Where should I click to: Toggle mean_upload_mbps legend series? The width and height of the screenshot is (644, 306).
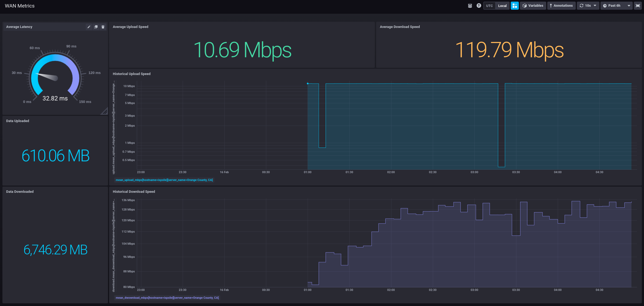[x=164, y=180]
